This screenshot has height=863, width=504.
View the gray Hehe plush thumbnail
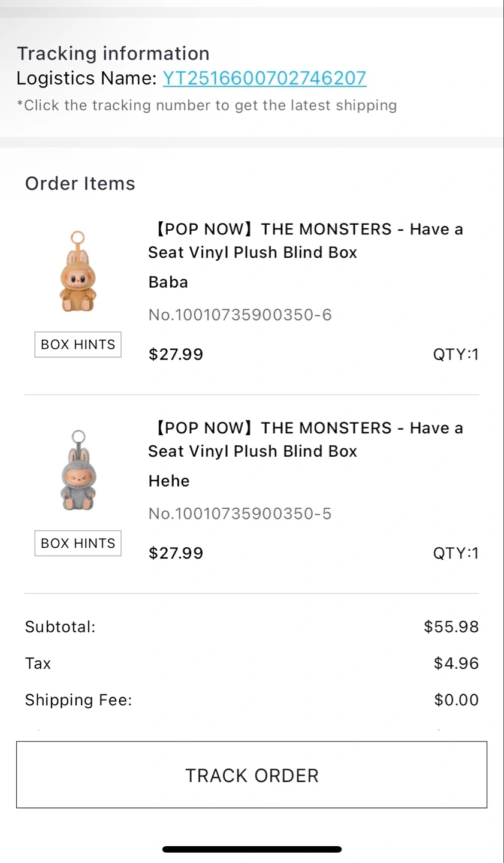(78, 470)
